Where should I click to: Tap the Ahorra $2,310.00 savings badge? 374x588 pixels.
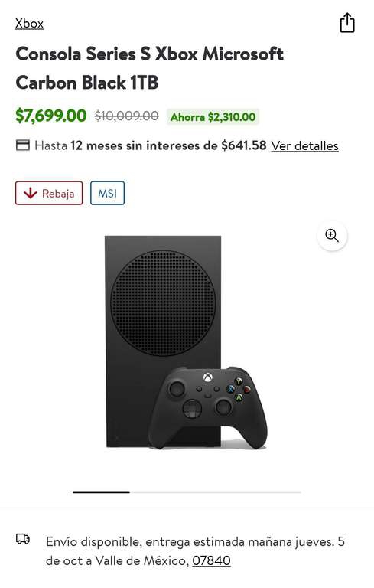tap(213, 116)
